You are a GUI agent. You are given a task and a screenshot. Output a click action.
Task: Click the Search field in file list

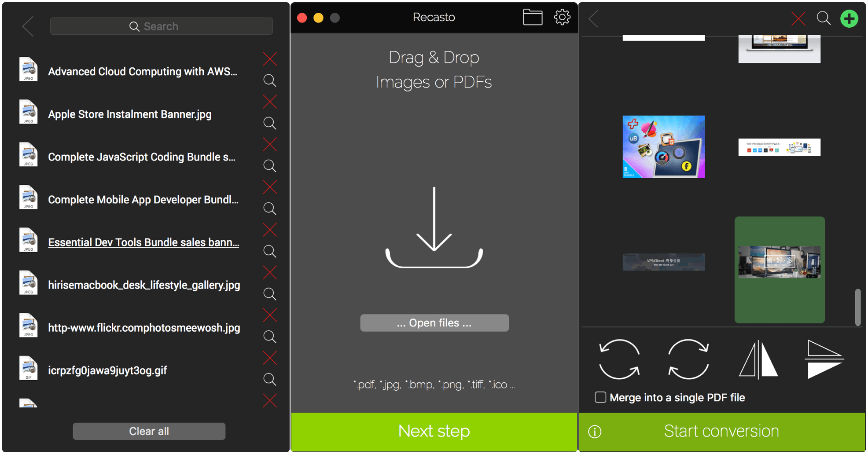[161, 26]
